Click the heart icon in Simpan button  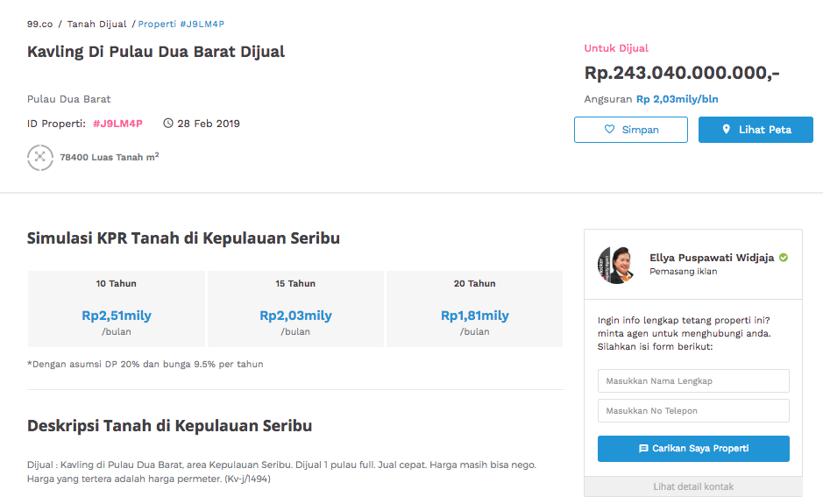pos(609,129)
